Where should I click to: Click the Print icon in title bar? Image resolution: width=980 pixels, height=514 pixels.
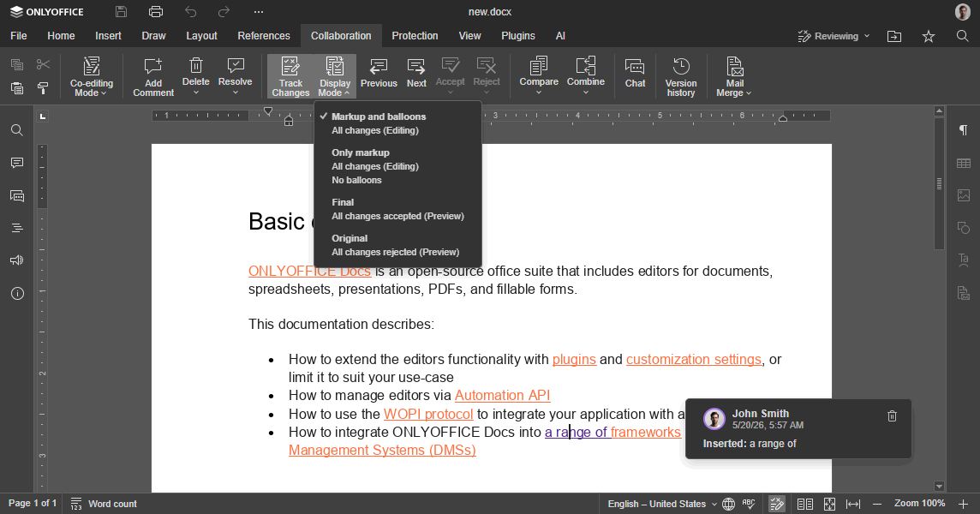[156, 11]
